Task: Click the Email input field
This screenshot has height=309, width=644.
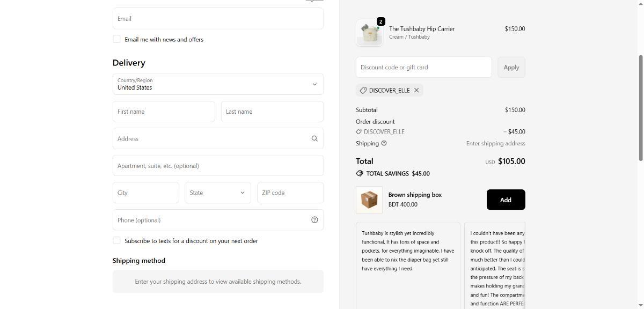Action: coord(218,19)
